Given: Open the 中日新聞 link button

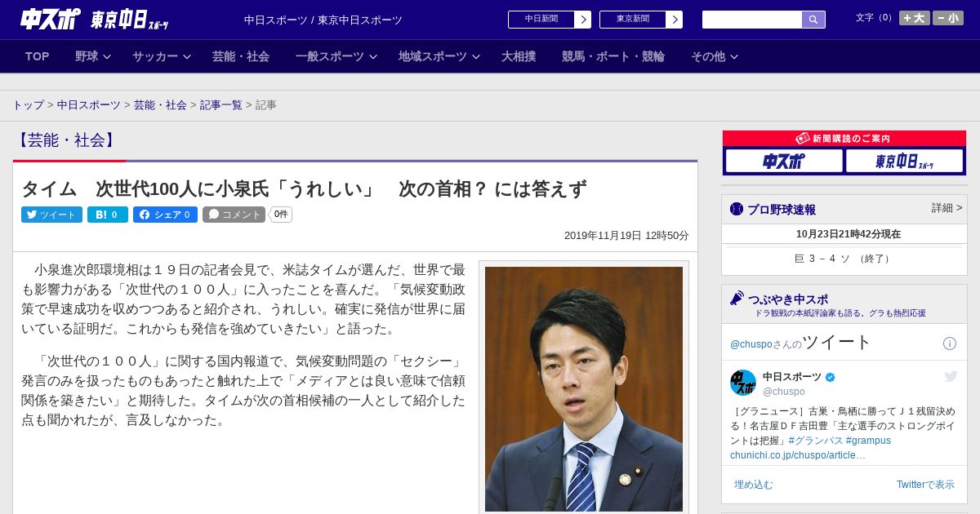Looking at the screenshot, I should (549, 20).
